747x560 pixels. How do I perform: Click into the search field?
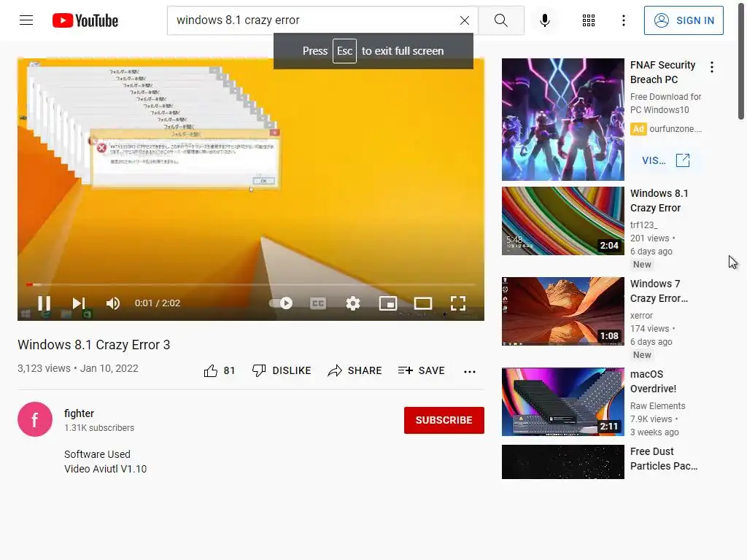314,20
